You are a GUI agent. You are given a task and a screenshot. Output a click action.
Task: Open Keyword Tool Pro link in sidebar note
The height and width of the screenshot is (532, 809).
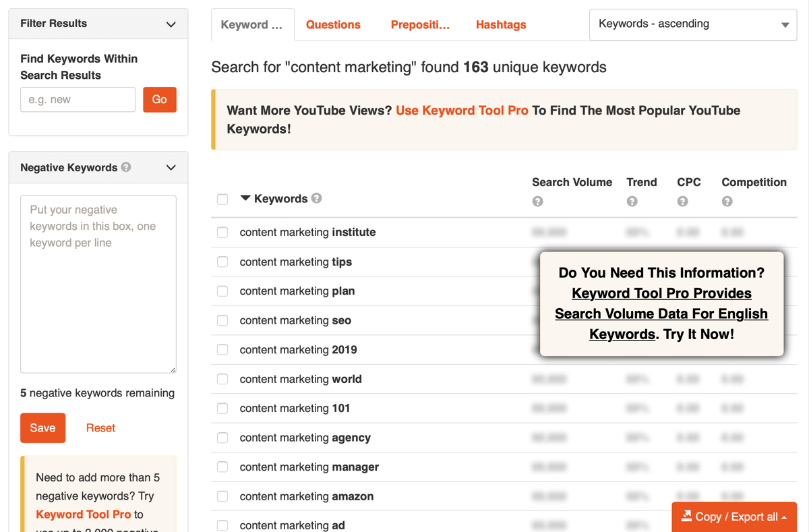coord(83,514)
